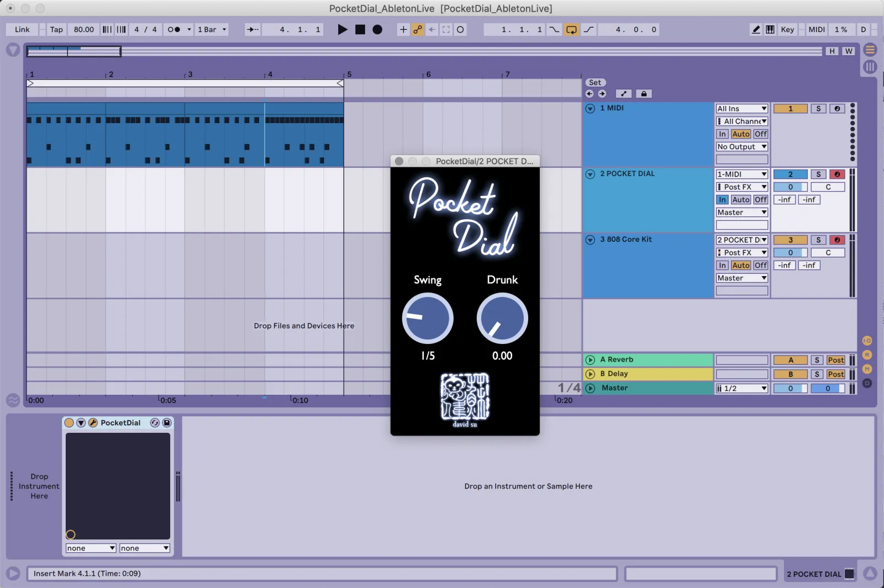The image size is (884, 588).
Task: Open the Master cue output 1/2 dropdown
Action: tap(742, 389)
